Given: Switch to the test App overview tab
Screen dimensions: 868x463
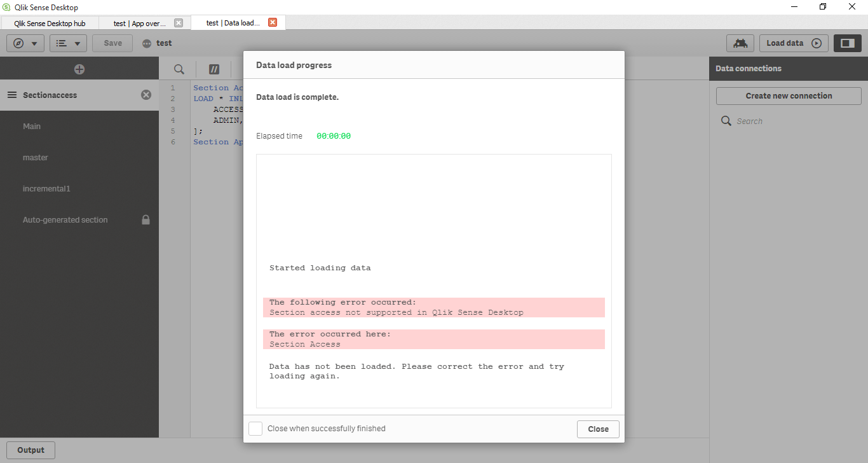Looking at the screenshot, I should point(140,23).
